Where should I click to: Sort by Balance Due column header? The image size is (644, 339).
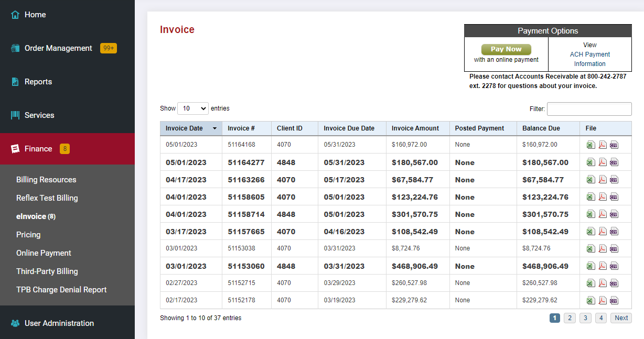click(x=548, y=128)
